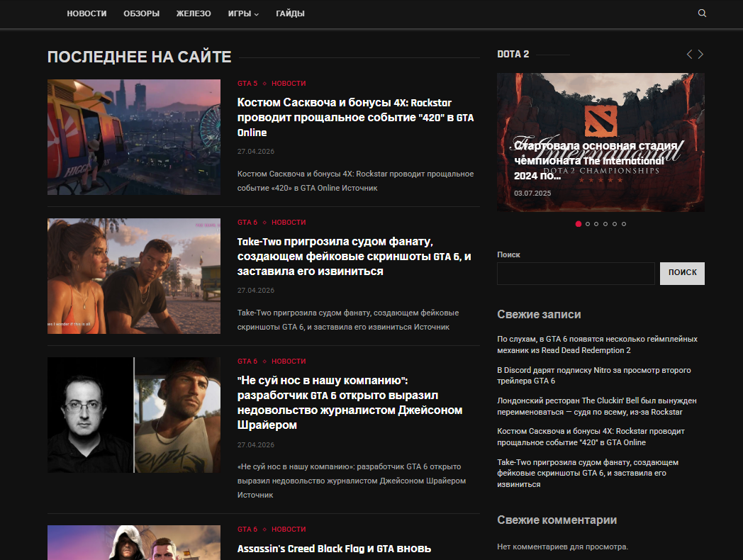Image resolution: width=743 pixels, height=560 pixels.
Task: Open 'Assassin's Creed Black Flag и GTA' headline
Action: pyautogui.click(x=334, y=549)
